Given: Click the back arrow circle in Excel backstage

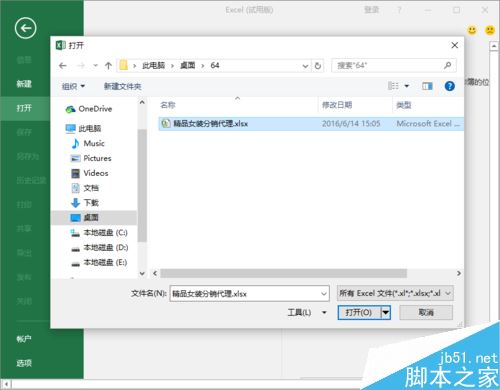Looking at the screenshot, I should point(26,28).
